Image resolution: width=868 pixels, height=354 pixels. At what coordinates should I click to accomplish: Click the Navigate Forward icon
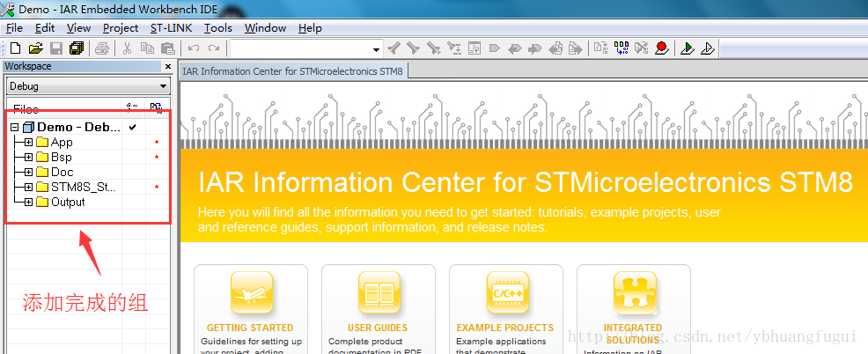(576, 48)
